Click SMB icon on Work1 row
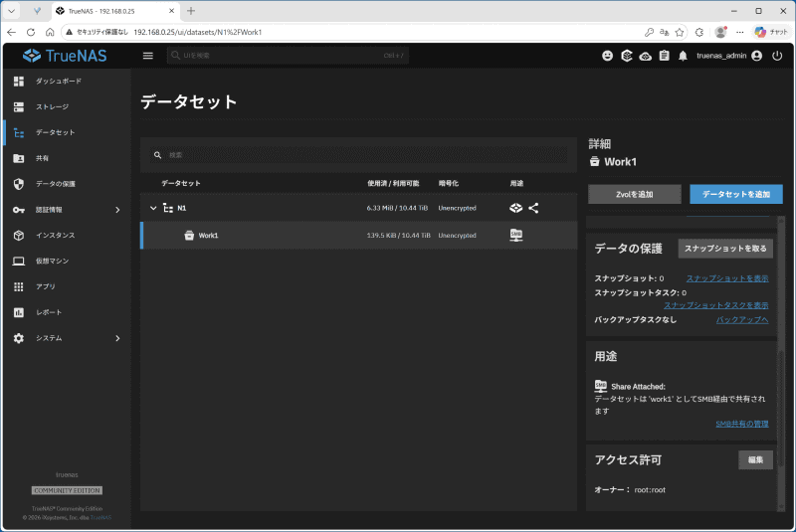Screen dimensions: 796x532 pos(516,235)
